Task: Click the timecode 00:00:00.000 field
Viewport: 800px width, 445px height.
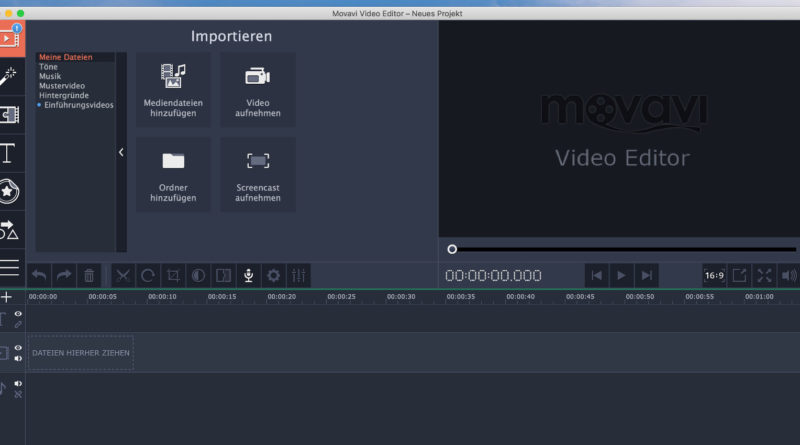Action: [493, 276]
